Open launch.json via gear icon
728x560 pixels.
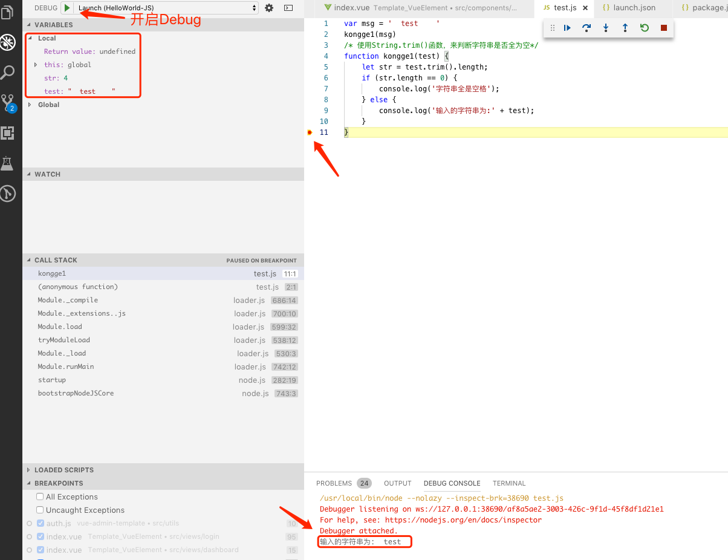coord(269,8)
